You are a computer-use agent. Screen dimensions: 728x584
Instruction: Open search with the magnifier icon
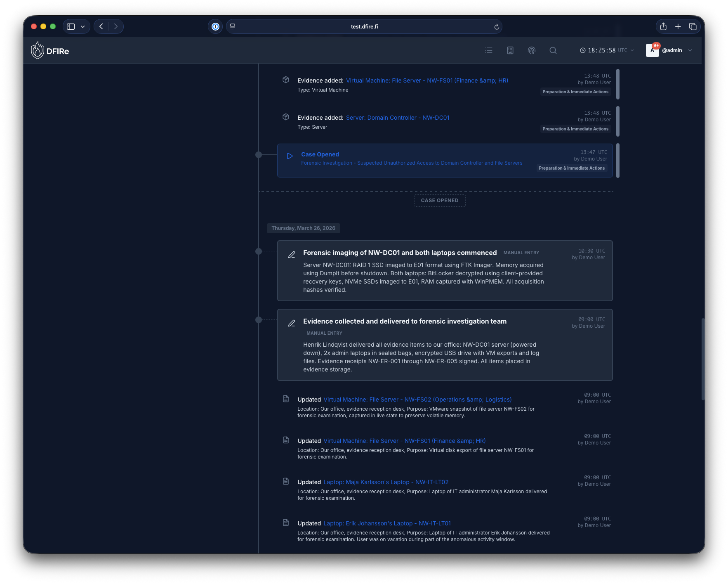[x=553, y=50]
